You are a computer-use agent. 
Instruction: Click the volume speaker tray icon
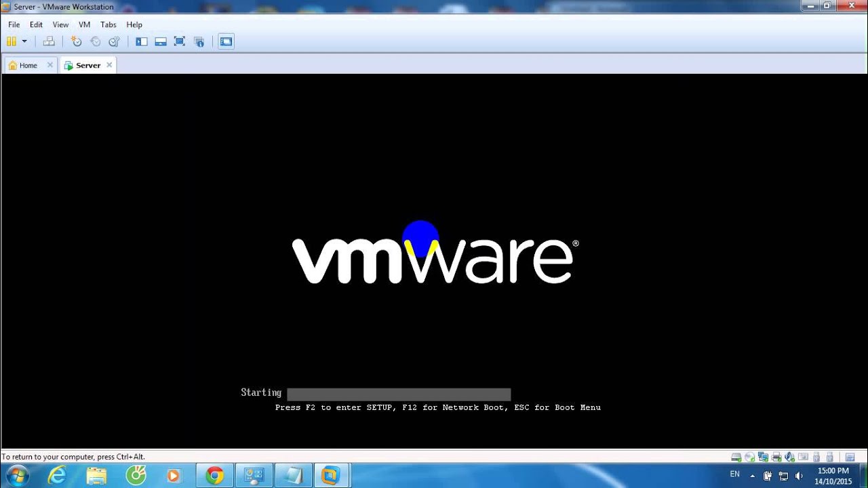(799, 476)
